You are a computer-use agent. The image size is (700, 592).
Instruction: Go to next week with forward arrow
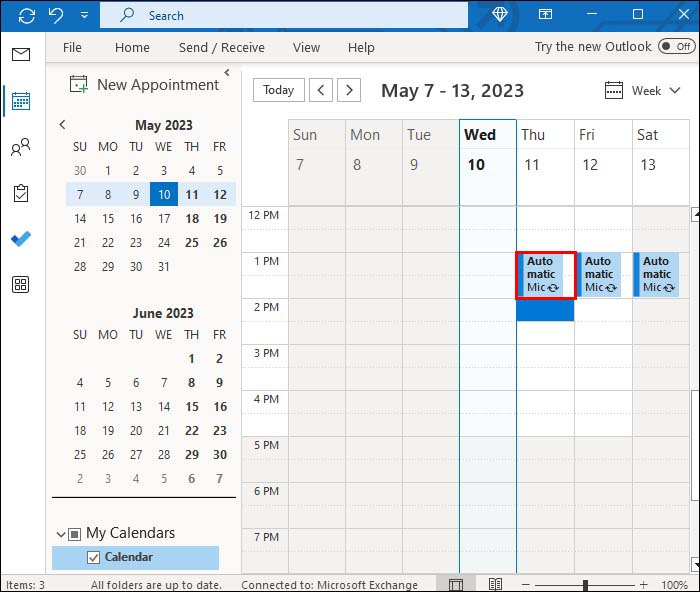pos(349,90)
